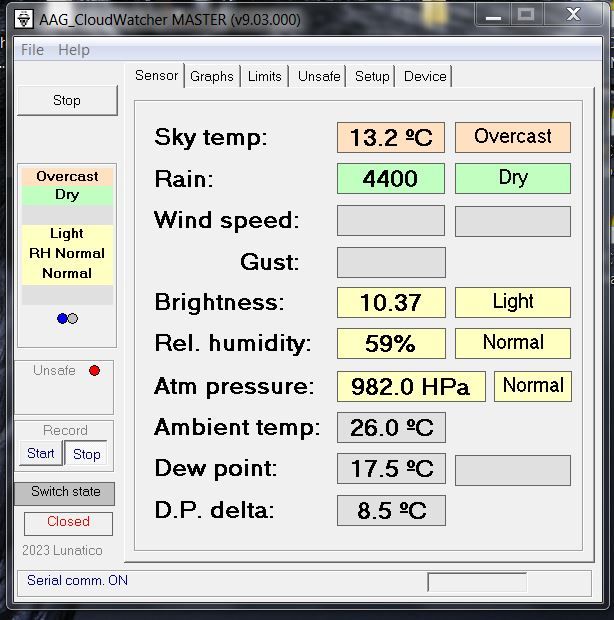614x620 pixels.
Task: Click the empty Gust value field
Action: (x=391, y=263)
